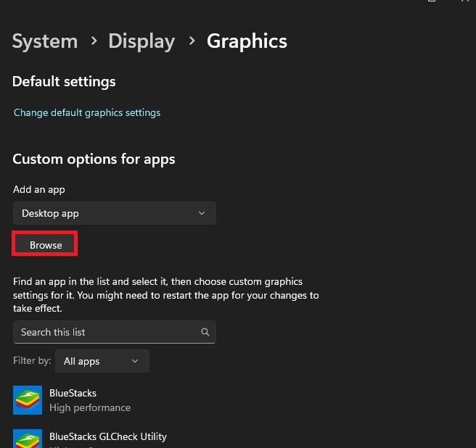Expand the All apps filter dropdown
Screen dimensions: 476x448
102,361
